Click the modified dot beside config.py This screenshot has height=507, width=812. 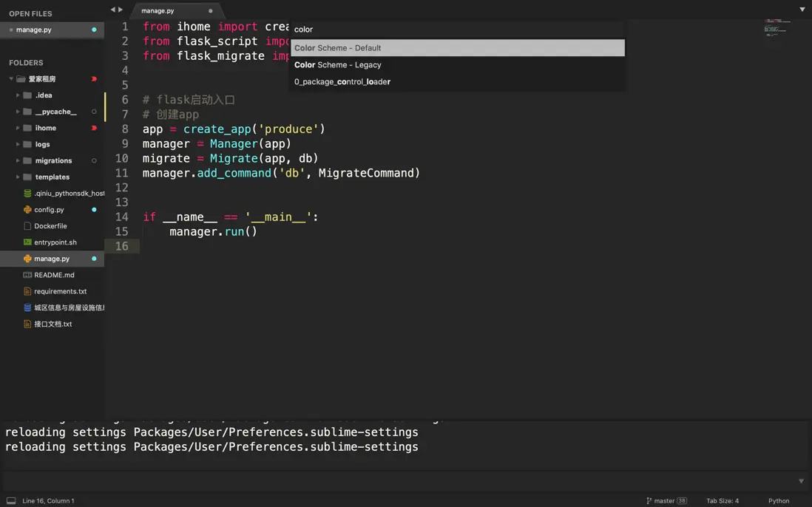click(x=94, y=210)
